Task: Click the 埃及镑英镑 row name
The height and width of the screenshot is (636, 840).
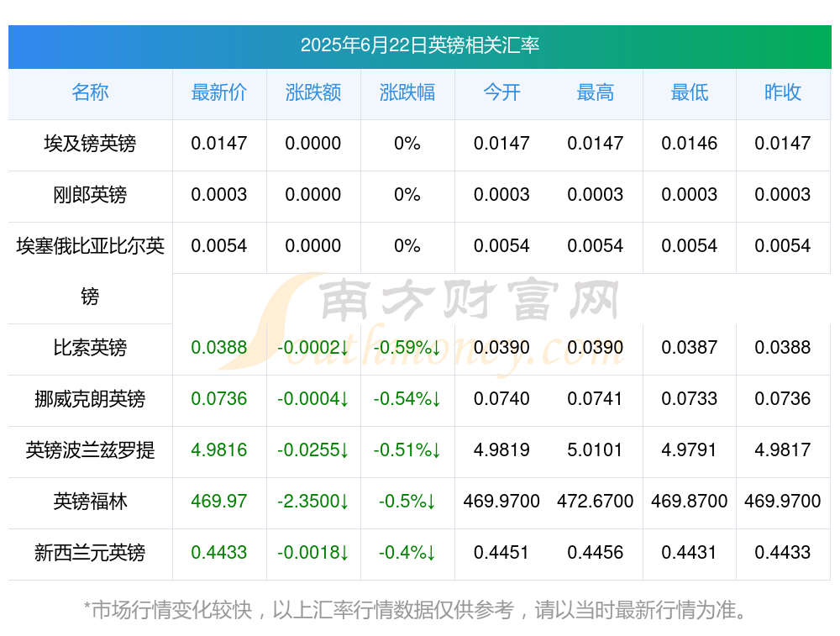Action: (x=90, y=144)
